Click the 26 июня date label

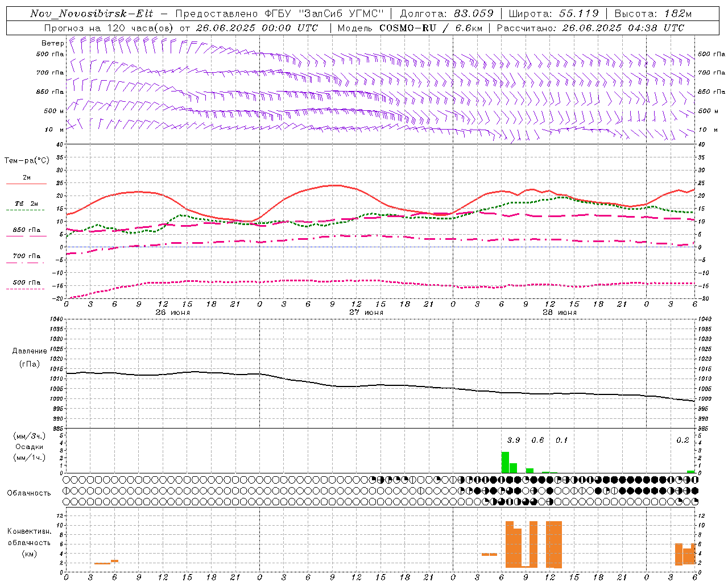pyautogui.click(x=172, y=312)
